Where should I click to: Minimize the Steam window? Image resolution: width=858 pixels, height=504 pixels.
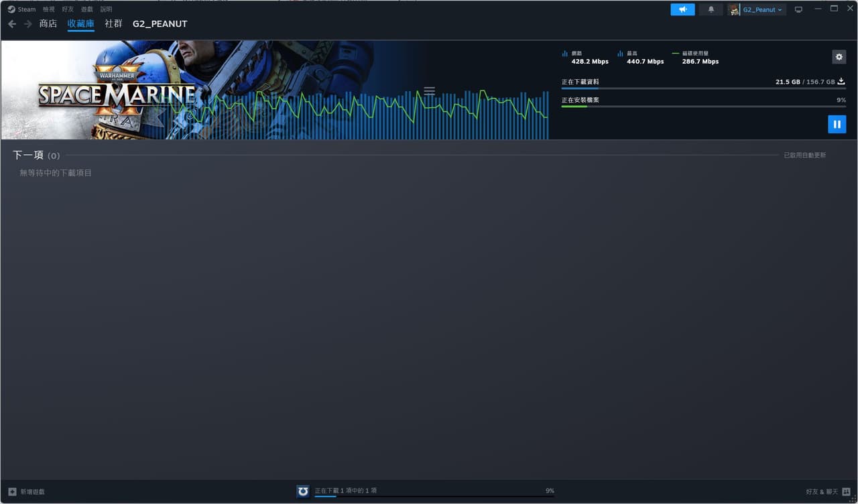818,9
